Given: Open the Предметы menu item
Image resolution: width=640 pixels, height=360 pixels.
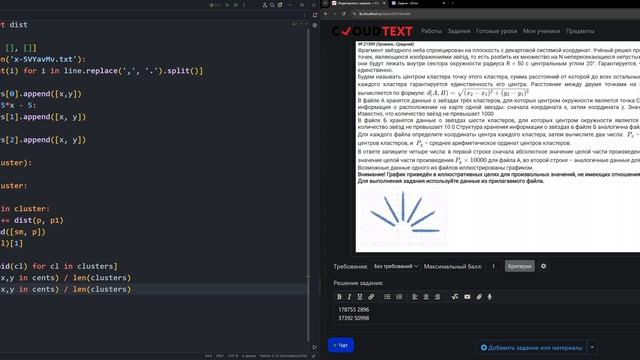Looking at the screenshot, I should (x=580, y=31).
